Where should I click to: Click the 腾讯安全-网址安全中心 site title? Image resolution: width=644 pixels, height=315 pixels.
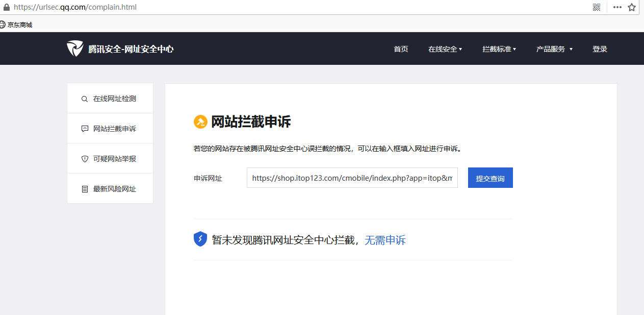tap(131, 49)
